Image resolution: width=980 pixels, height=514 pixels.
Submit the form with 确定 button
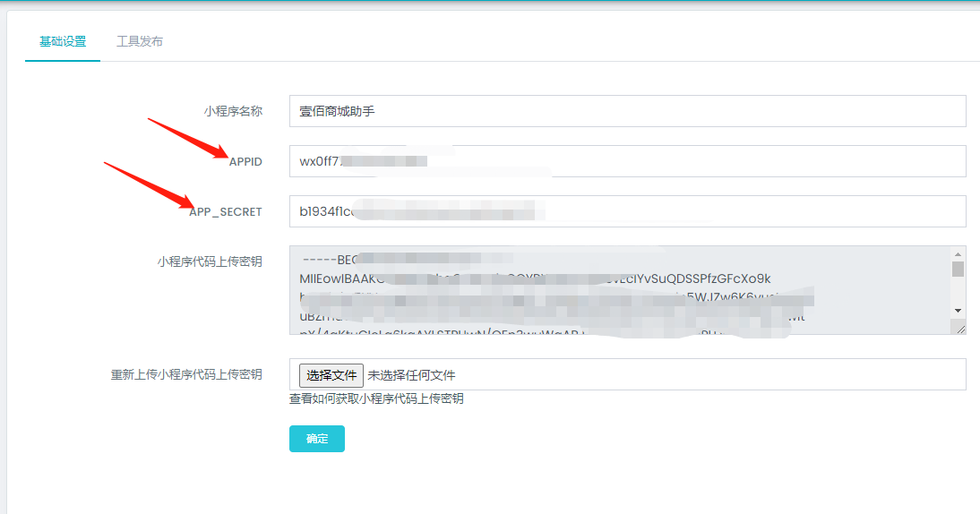click(x=317, y=439)
